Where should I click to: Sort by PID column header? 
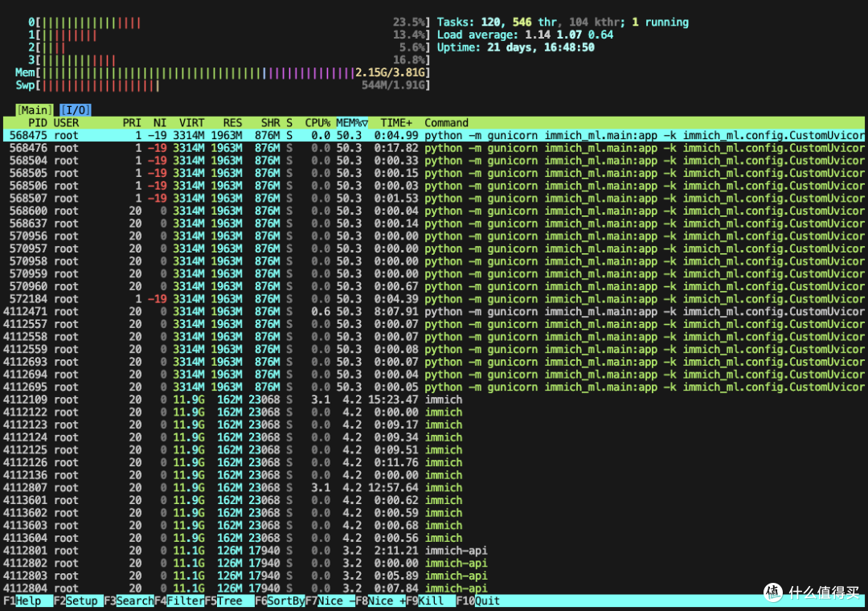click(38, 122)
